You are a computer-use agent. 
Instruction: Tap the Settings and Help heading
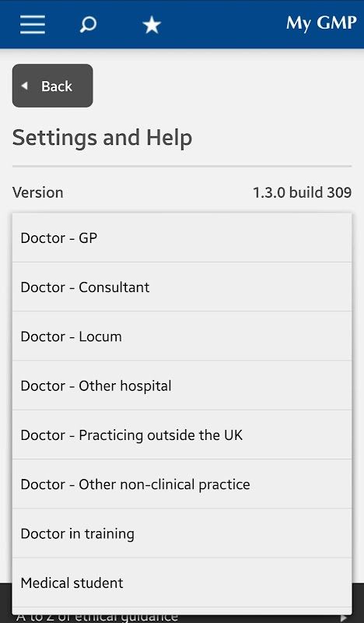pyautogui.click(x=102, y=139)
